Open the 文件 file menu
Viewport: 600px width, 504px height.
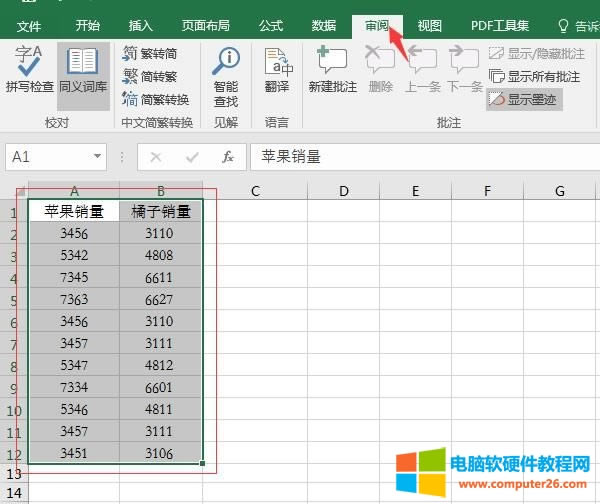30,25
